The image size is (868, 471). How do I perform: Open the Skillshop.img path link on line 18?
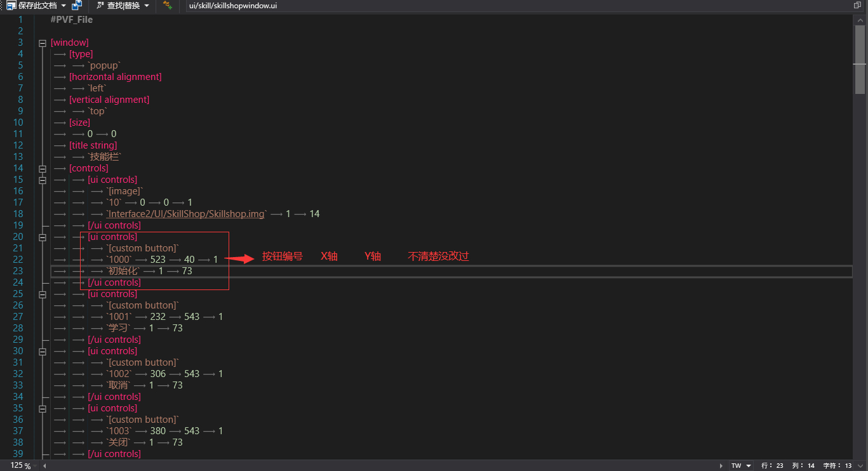pyautogui.click(x=187, y=214)
